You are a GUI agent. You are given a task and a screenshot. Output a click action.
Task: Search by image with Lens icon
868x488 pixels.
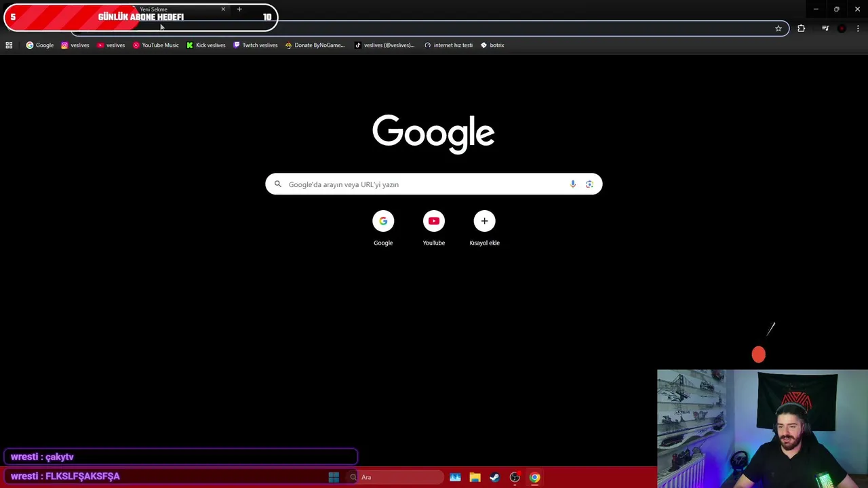click(589, 184)
